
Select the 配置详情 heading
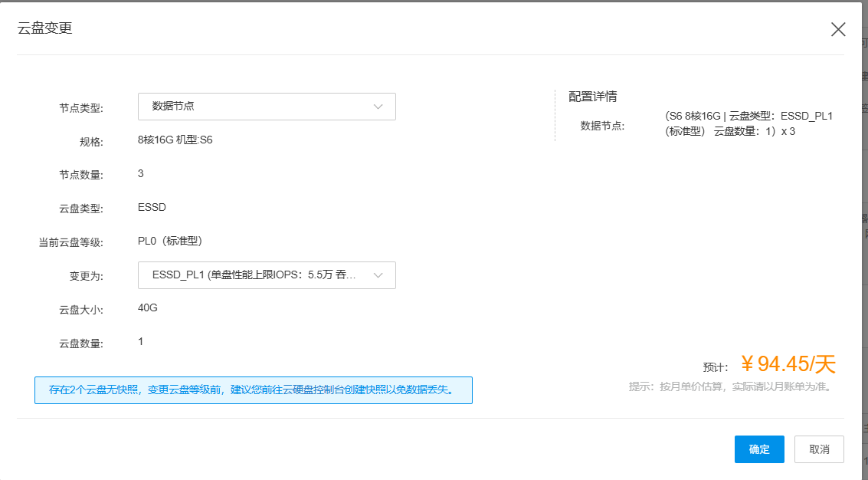point(592,97)
